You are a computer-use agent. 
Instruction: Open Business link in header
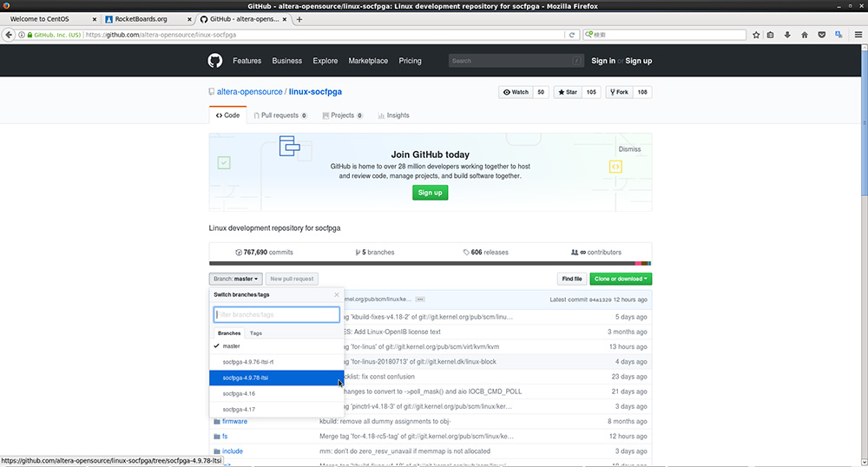point(286,61)
